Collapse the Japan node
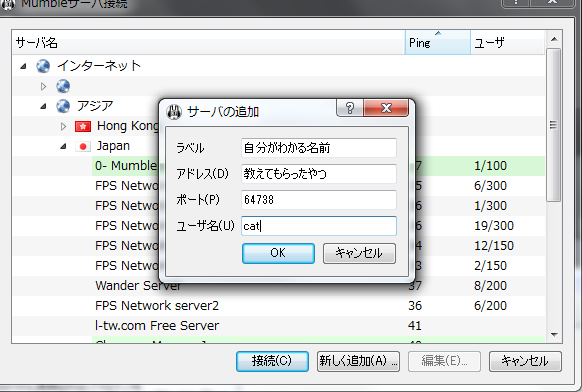The image size is (582, 392). pos(63,147)
